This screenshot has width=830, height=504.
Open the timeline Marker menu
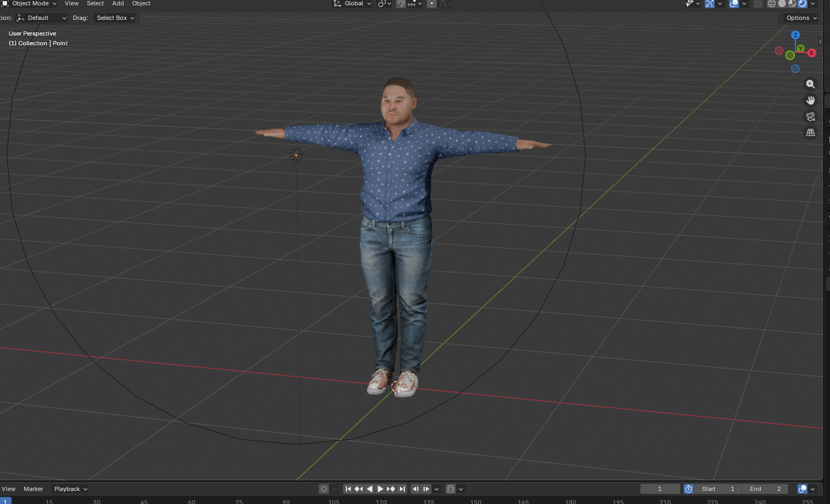(x=33, y=489)
